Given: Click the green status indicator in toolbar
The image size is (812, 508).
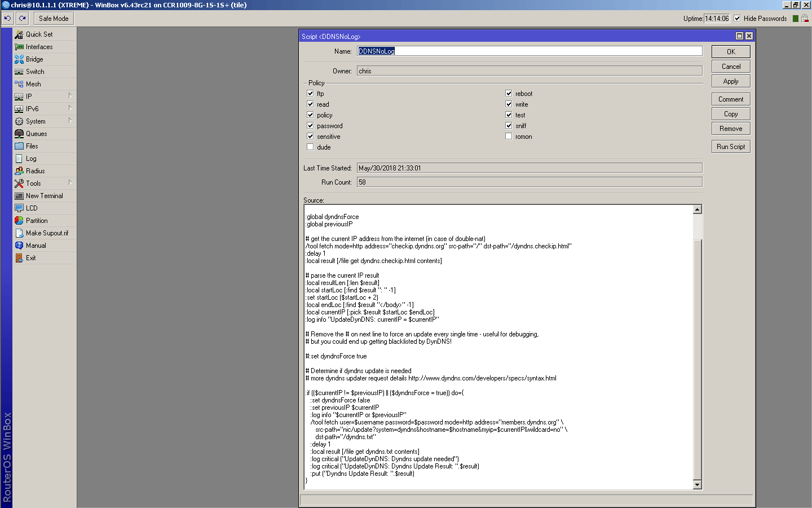Looking at the screenshot, I should (796, 19).
